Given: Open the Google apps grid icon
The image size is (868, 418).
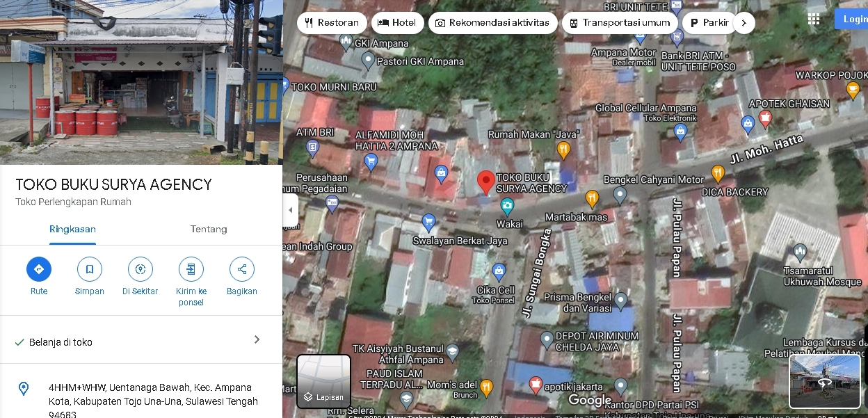Looking at the screenshot, I should click(x=814, y=19).
